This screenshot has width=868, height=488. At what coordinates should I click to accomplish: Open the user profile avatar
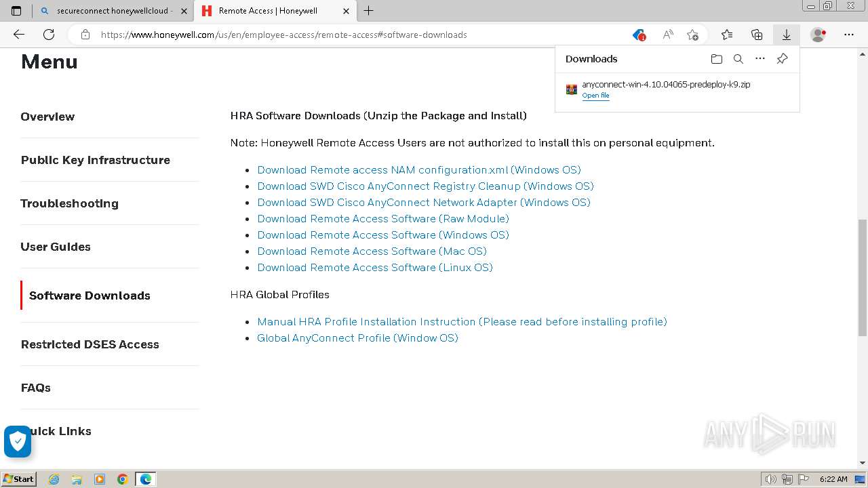818,35
